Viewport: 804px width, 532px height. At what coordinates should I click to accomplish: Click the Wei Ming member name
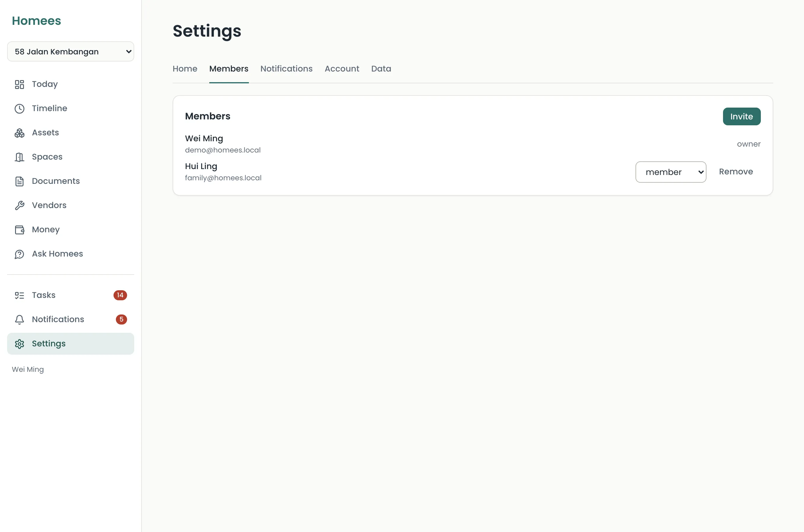tap(204, 138)
